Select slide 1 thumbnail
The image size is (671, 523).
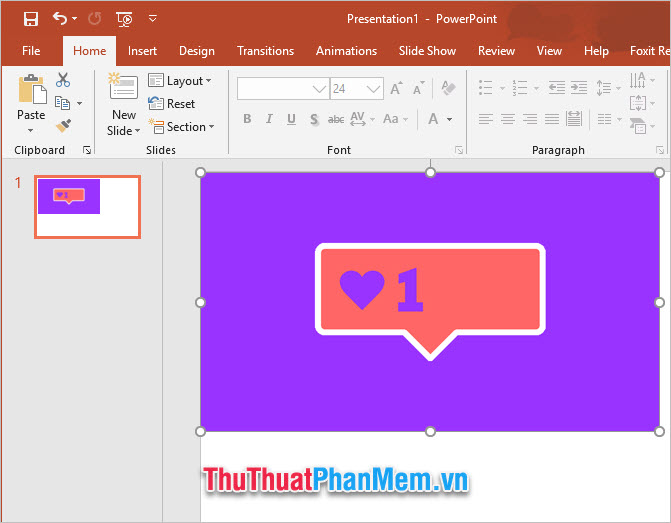(x=88, y=207)
